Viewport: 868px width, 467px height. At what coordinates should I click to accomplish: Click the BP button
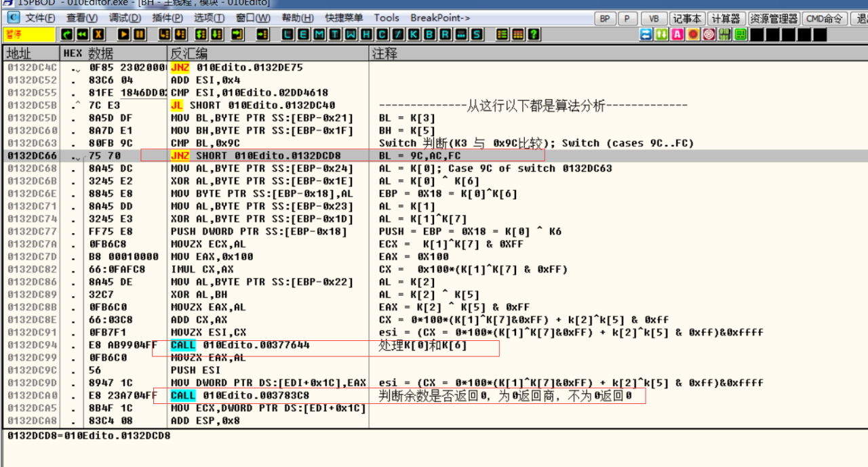[604, 18]
